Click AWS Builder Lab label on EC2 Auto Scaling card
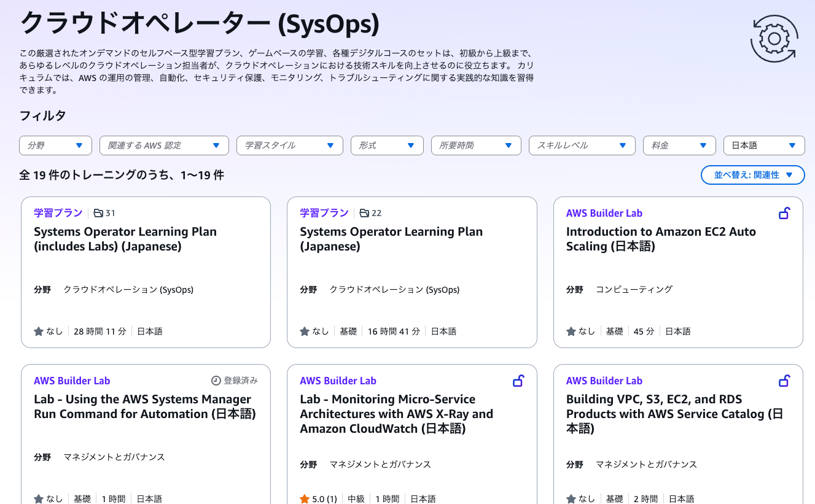Viewport: 815px width, 504px height. (x=604, y=213)
